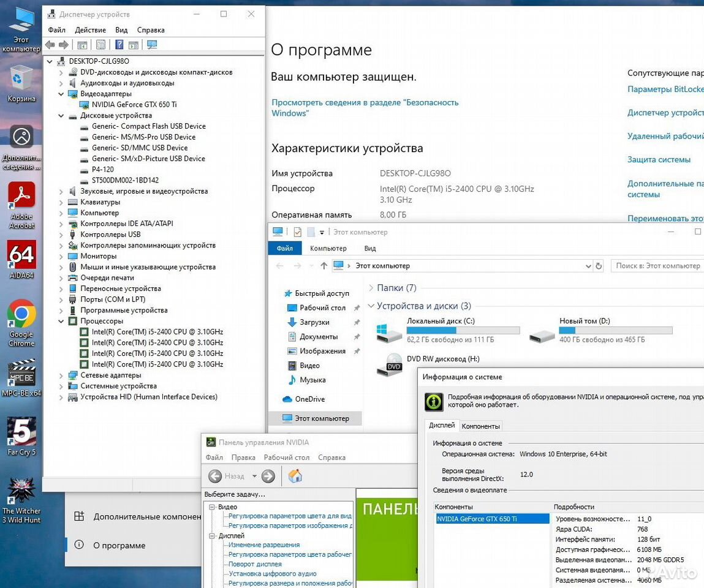
Task: Open MPC-BE x64 player shortcut
Action: 21,377
